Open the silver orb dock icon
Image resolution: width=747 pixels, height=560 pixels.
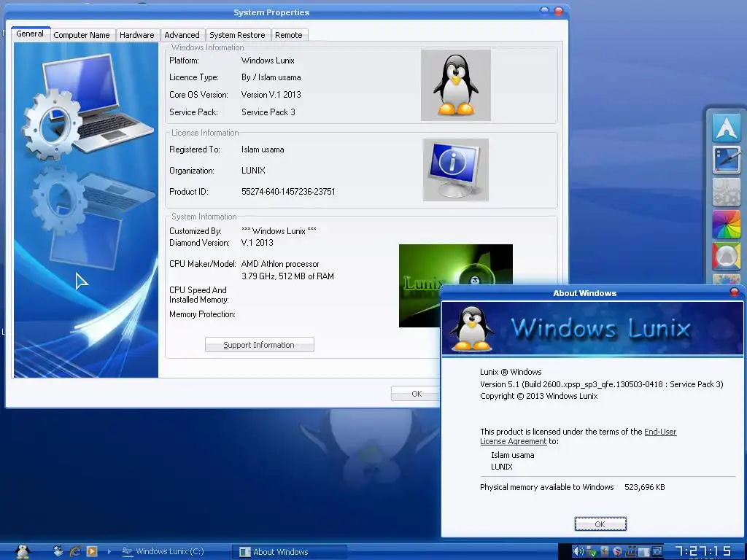726,256
